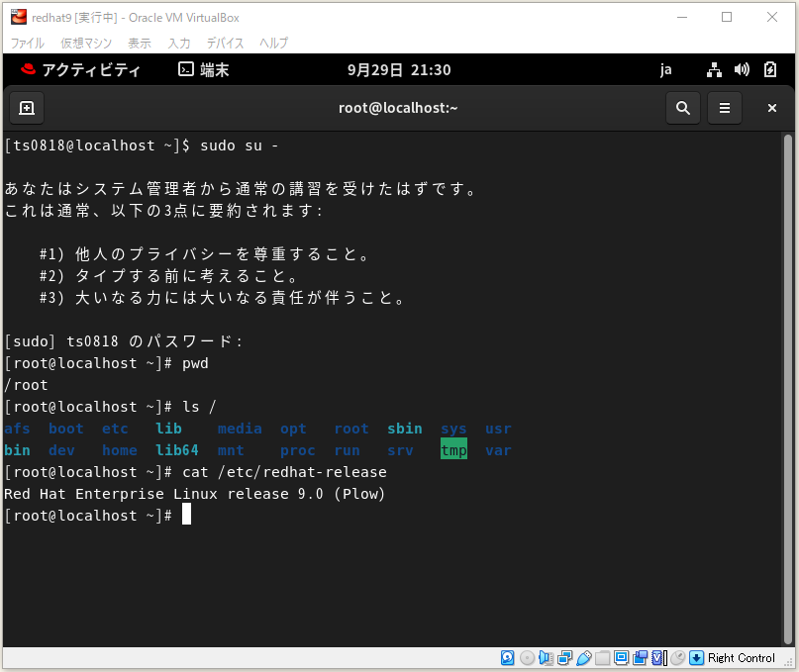Screen dimensions: 799x672
Task: Click the home directory in ls output
Action: click(120, 450)
